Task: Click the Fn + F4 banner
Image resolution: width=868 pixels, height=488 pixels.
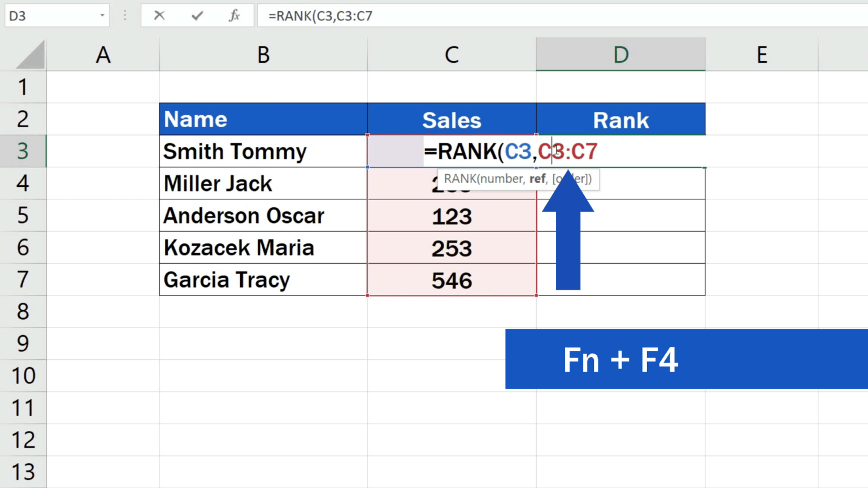Action: tap(620, 359)
